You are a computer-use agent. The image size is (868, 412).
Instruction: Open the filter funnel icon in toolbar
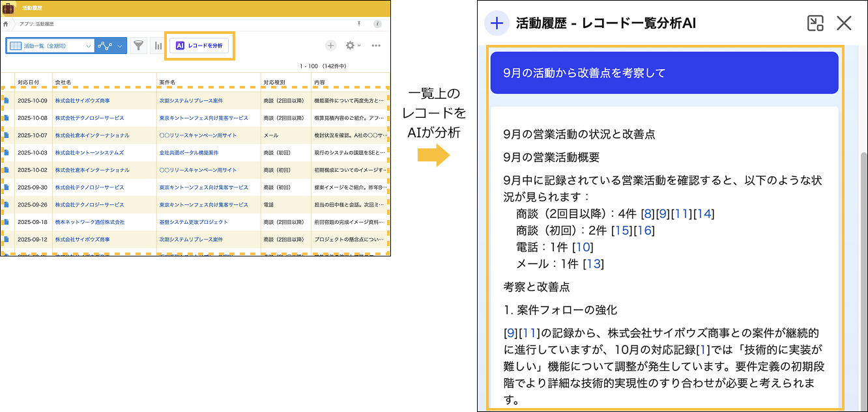138,46
